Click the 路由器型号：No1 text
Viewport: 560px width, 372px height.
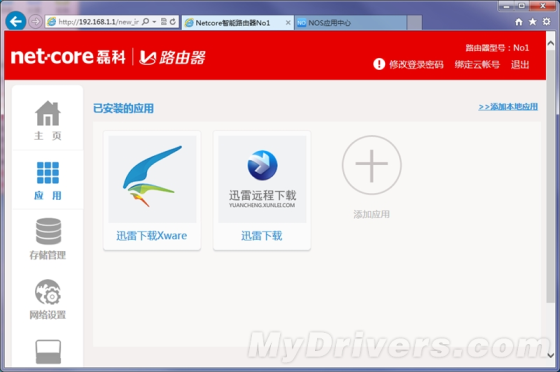pos(497,48)
